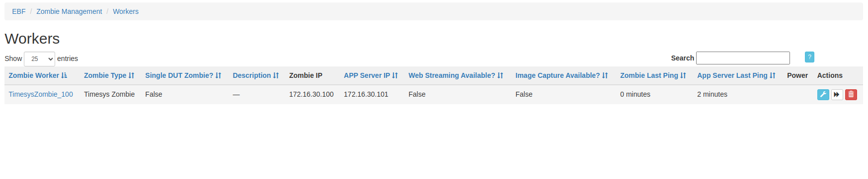The width and height of the screenshot is (868, 179).
Task: Select the 0 minutes last ping cell
Action: tap(635, 94)
